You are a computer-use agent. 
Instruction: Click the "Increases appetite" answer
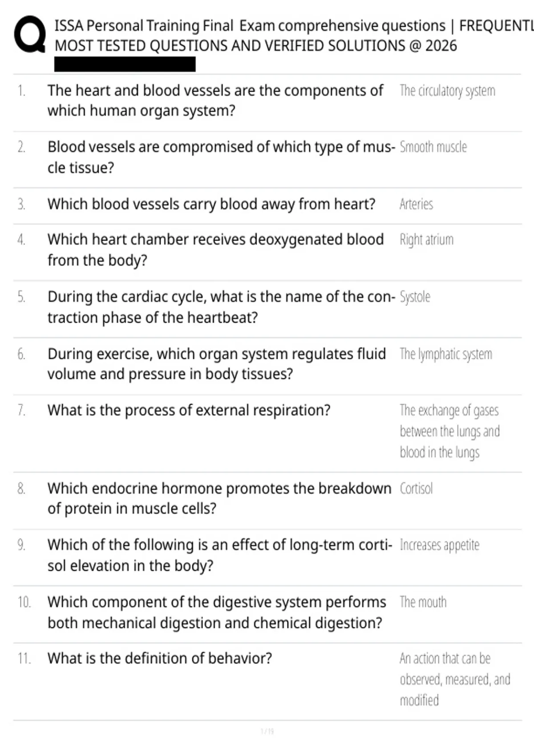coord(439,545)
